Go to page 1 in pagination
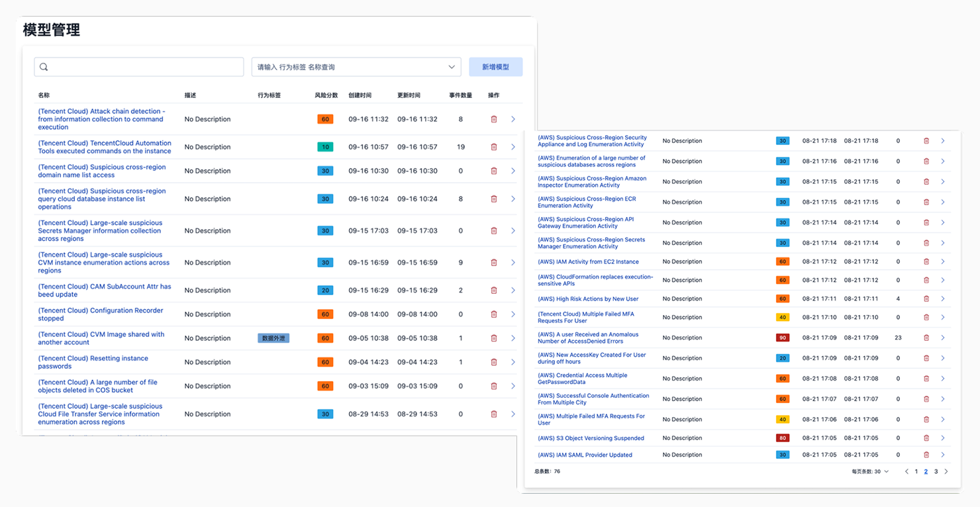 (x=916, y=472)
